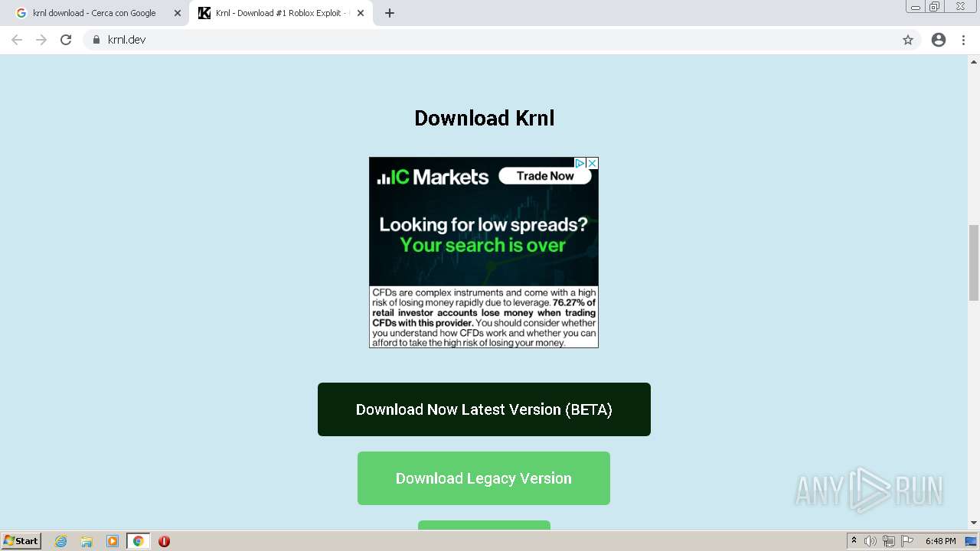Screen dimensions: 980x551
Task: Click the page scrollbar thumb
Action: click(x=974, y=262)
